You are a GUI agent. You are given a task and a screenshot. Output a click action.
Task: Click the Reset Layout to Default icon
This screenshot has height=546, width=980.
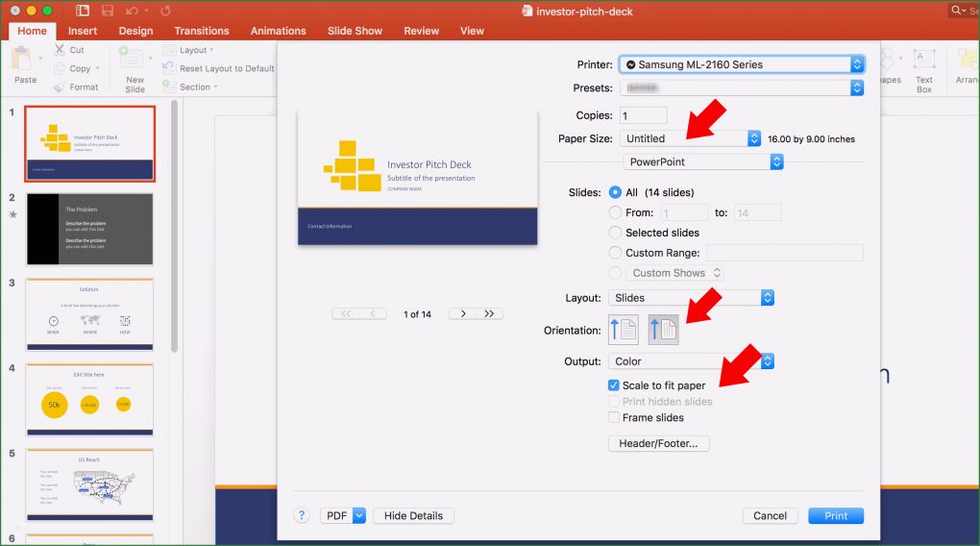coord(169,68)
